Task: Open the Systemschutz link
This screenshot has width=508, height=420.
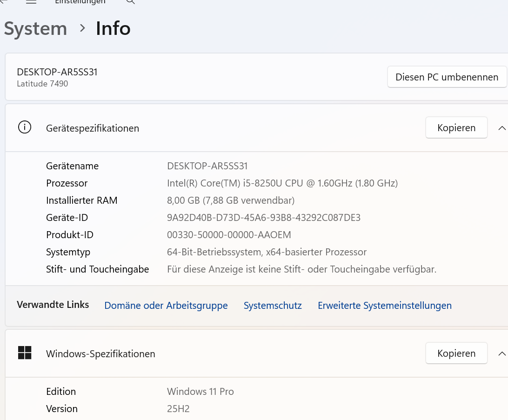Action: [273, 306]
